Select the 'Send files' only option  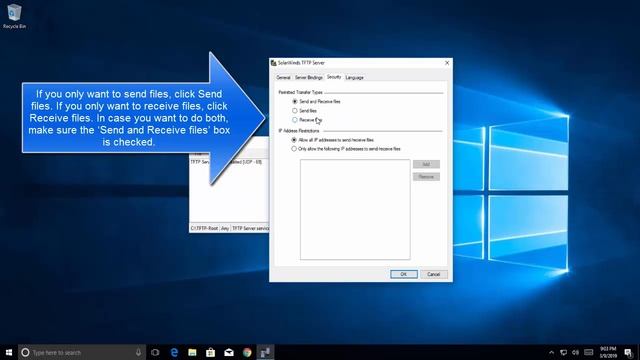(295, 111)
